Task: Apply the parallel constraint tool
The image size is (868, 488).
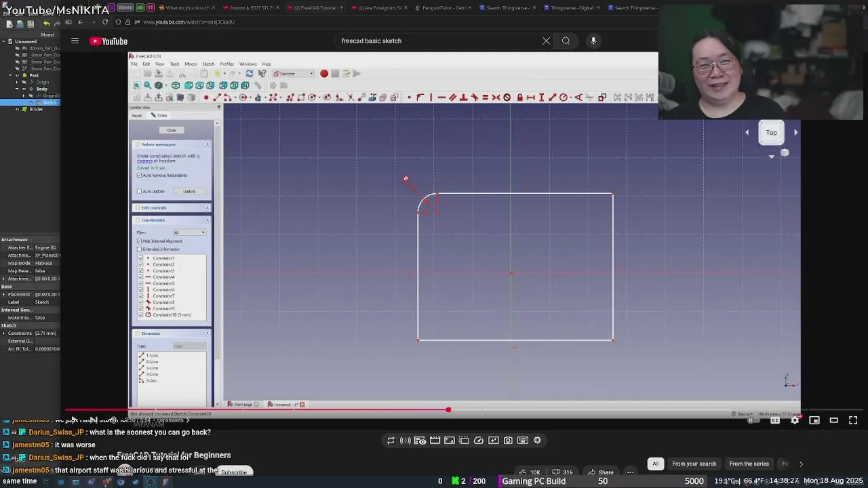Action: (452, 98)
